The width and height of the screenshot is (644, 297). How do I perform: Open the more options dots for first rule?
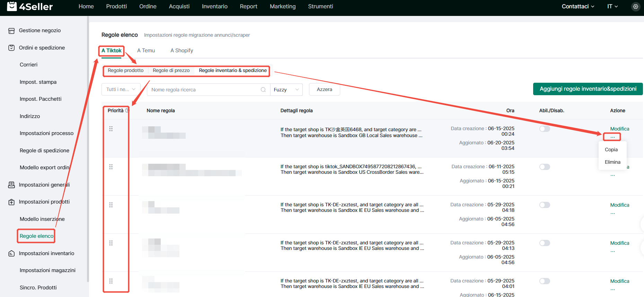point(612,137)
